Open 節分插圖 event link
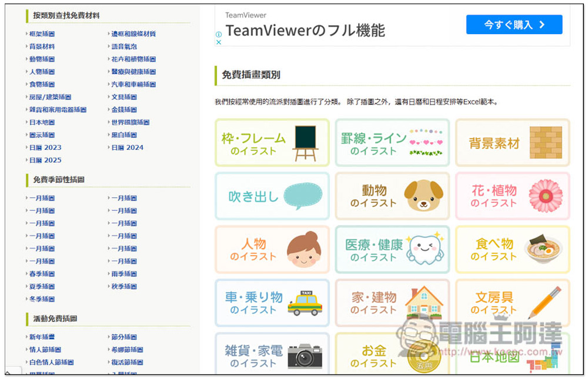 point(124,337)
